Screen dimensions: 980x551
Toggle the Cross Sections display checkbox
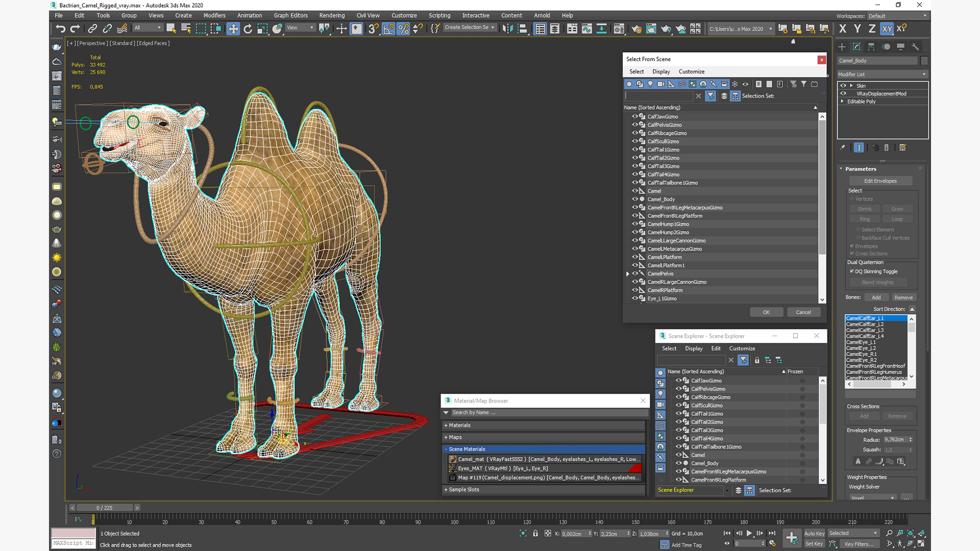(852, 254)
